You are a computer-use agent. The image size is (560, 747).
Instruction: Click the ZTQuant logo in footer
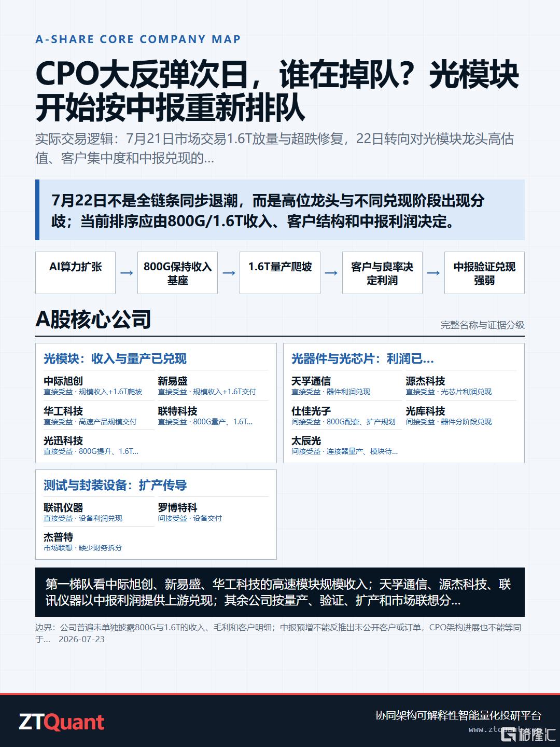[62, 722]
